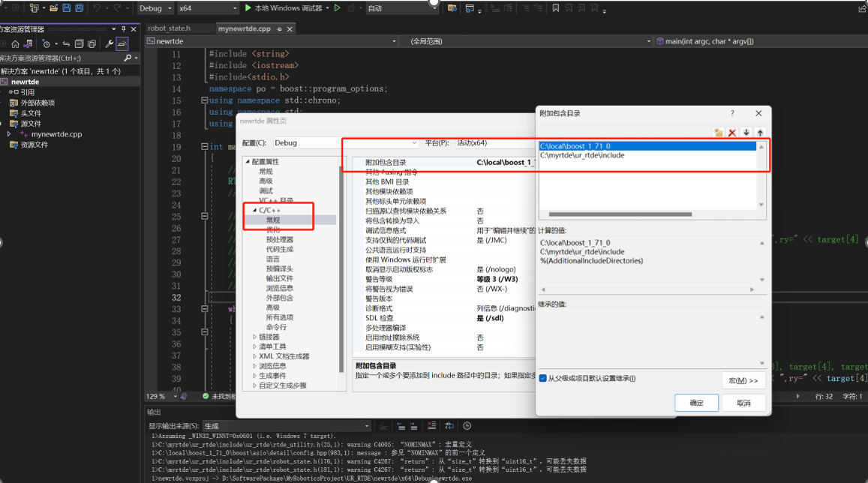The width and height of the screenshot is (868, 483).
Task: Open the newrtde scope dropdown above editor
Action: 272,41
